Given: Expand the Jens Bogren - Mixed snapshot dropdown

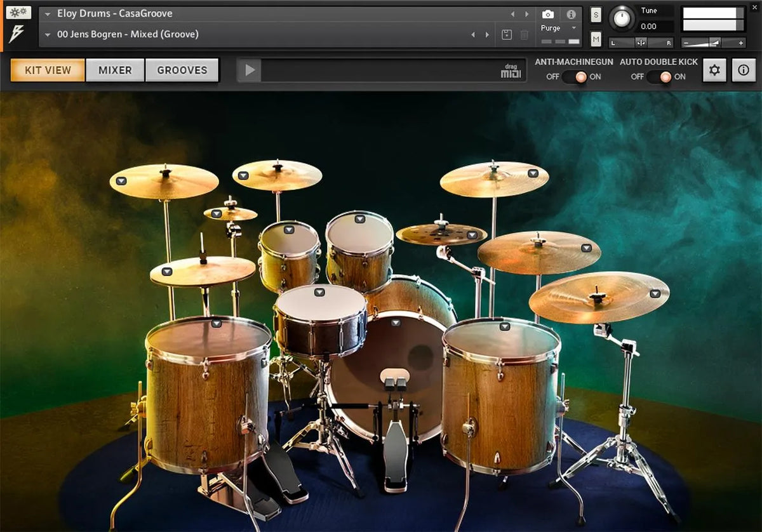Looking at the screenshot, I should (48, 34).
